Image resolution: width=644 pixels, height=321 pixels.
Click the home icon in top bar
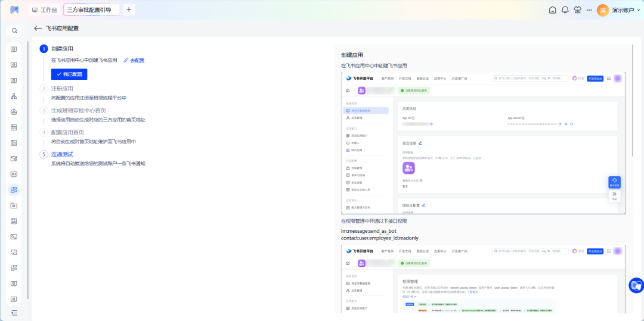552,10
